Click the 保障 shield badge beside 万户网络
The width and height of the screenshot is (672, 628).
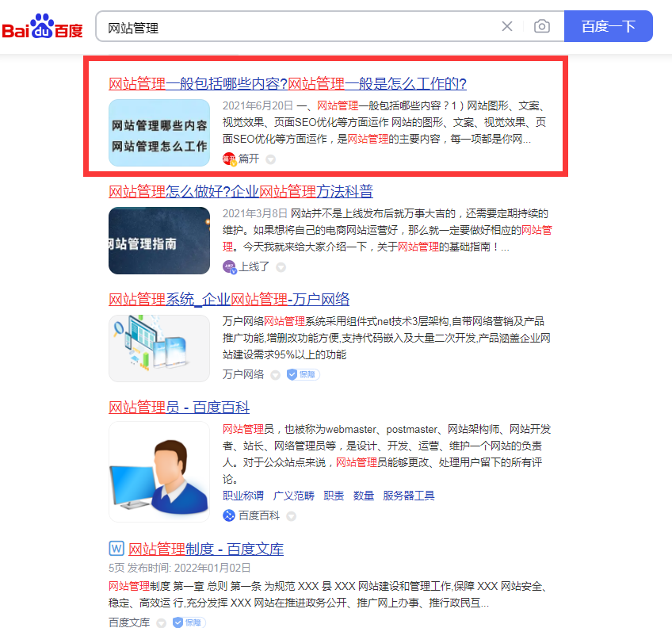coord(303,374)
